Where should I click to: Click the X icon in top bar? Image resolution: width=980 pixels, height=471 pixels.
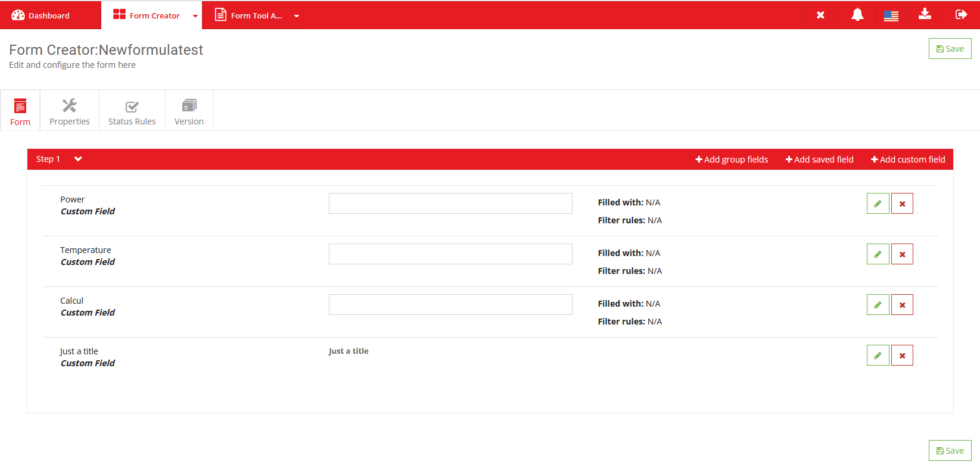point(820,15)
